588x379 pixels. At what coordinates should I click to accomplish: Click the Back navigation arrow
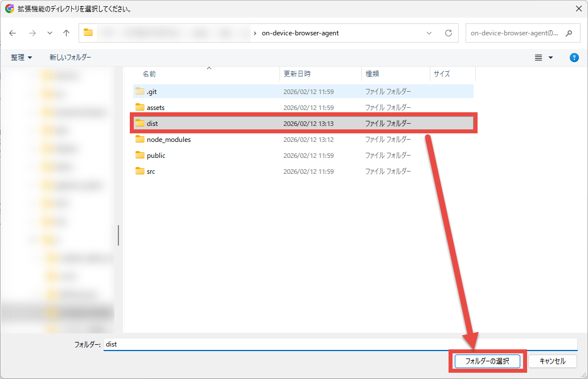(13, 33)
